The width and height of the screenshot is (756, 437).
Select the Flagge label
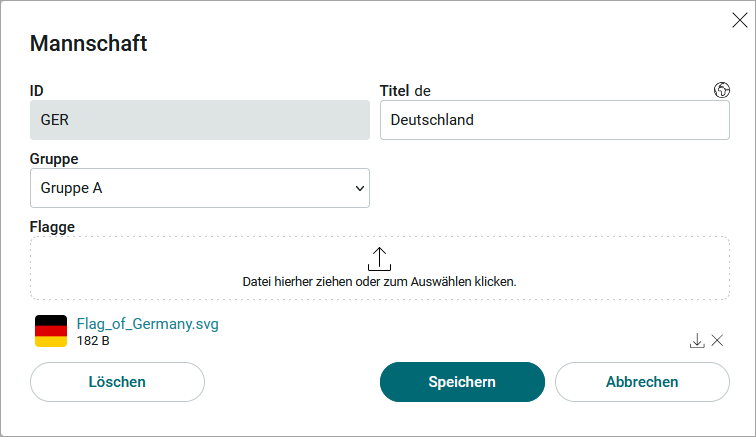pyautogui.click(x=52, y=227)
